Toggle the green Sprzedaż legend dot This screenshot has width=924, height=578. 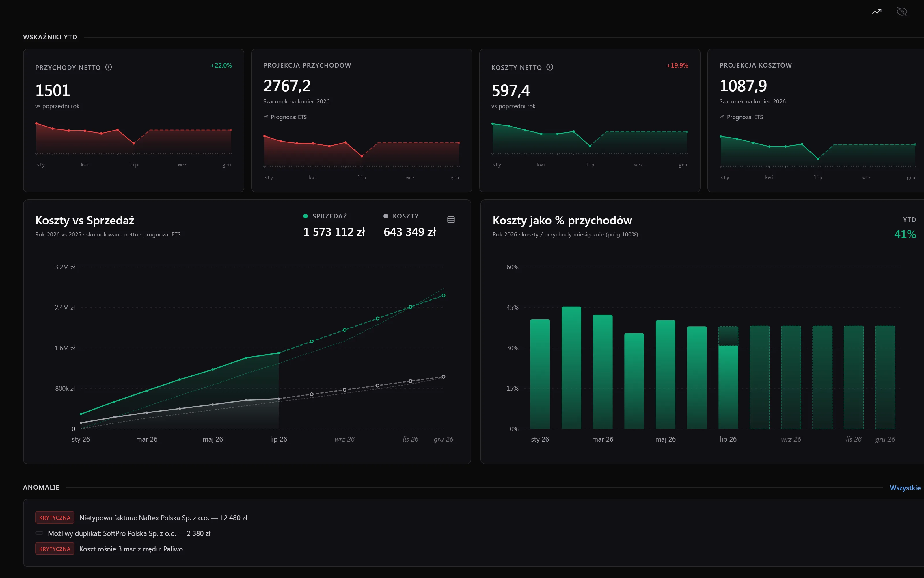coord(305,216)
